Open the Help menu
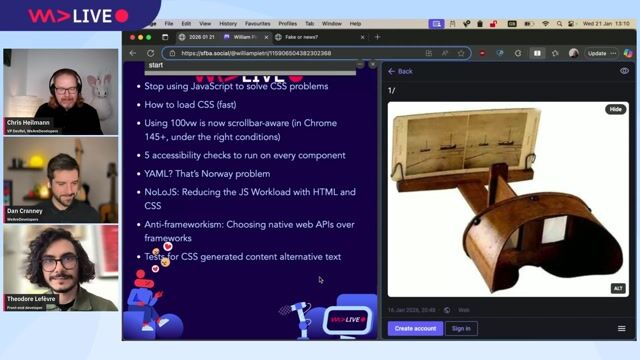The height and width of the screenshot is (360, 640). [x=355, y=24]
